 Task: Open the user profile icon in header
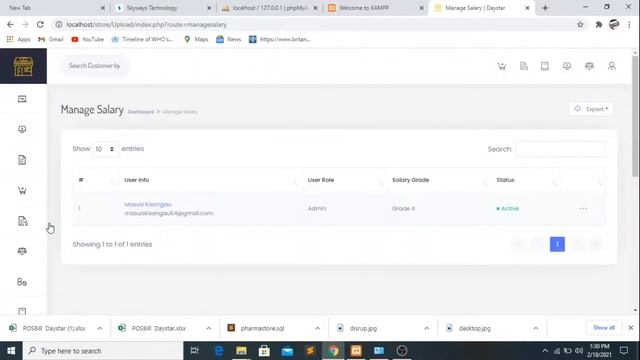click(x=611, y=66)
